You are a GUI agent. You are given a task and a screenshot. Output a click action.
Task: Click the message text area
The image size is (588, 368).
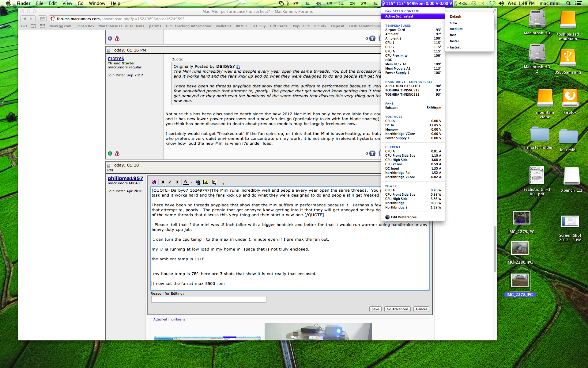click(290, 238)
